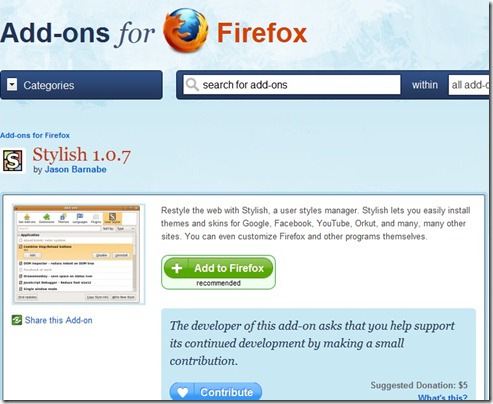Click the plus icon on Add to Firefox
The image size is (493, 404).
coord(177,268)
